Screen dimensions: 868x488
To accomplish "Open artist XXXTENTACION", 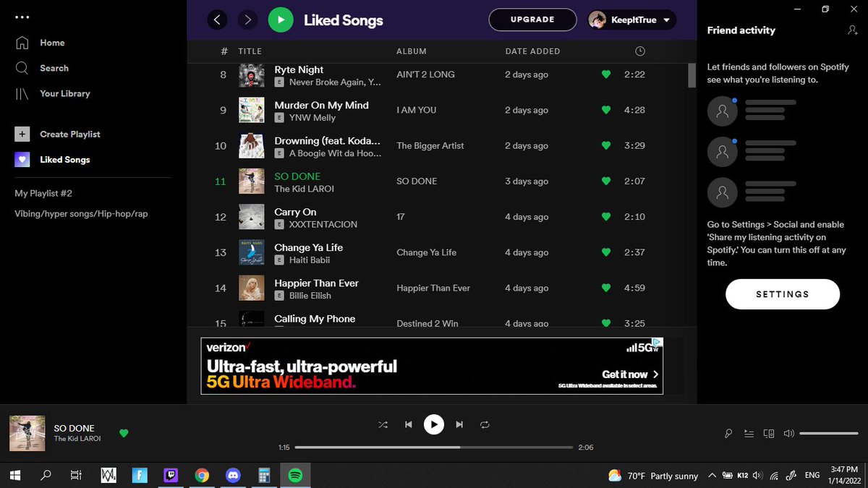I will [x=323, y=224].
